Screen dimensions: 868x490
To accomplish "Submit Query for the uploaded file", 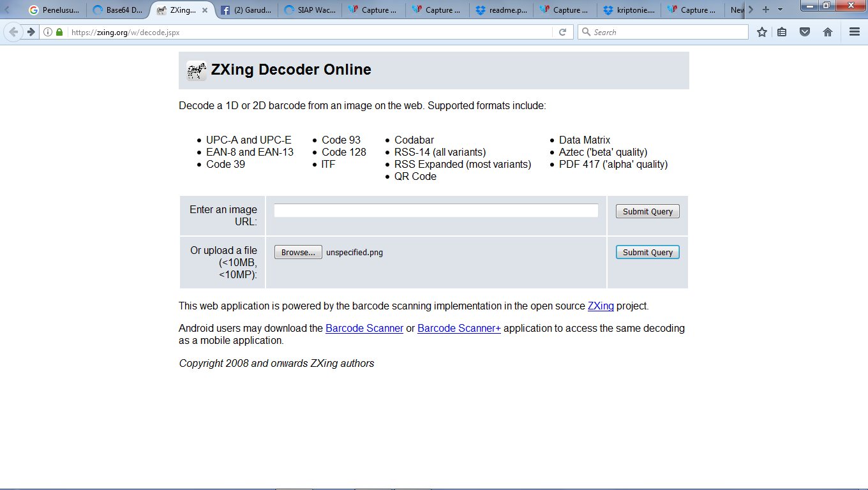I will [x=648, y=252].
